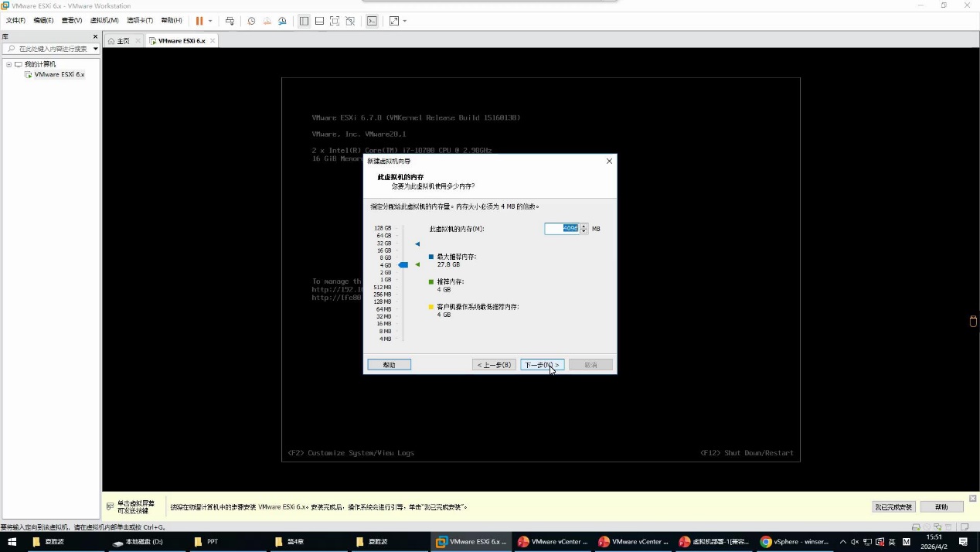This screenshot has width=980, height=552.
Task: Switch to the PPT folder taskbar item
Action: click(226, 542)
